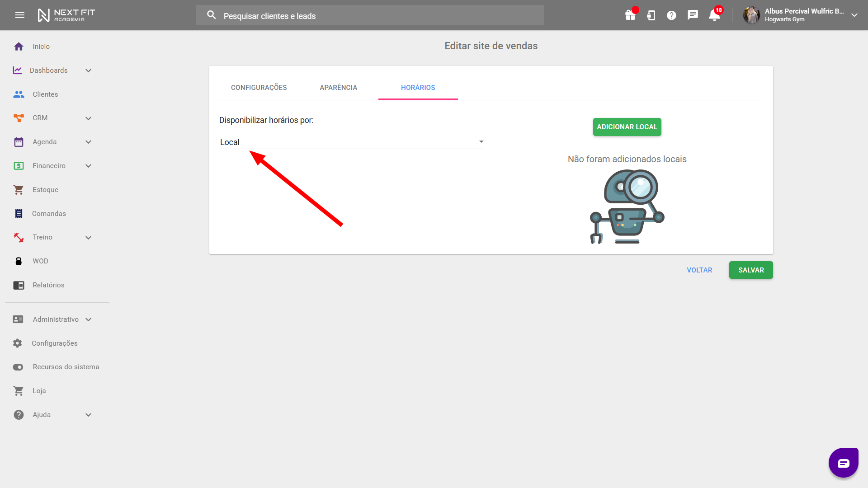
Task: Open the user profile dropdown arrow
Action: click(x=854, y=15)
